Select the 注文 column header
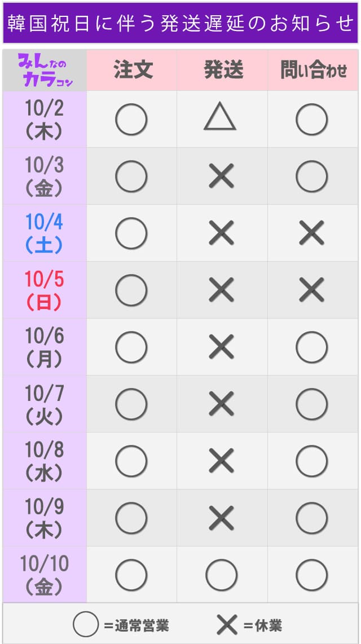The height and width of the screenshot is (644, 361). click(132, 70)
